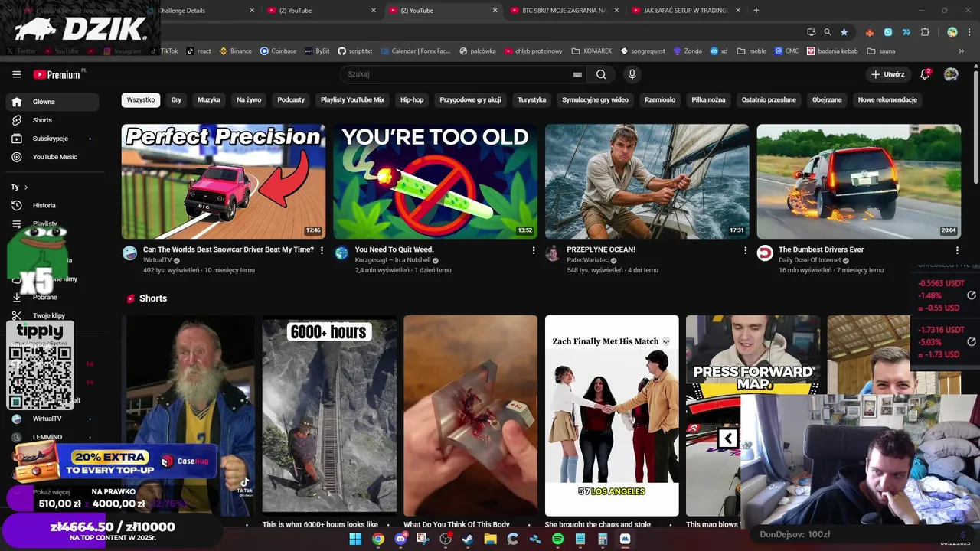Open Twoje klipy in the sidebar
This screenshot has height=551, width=980.
point(52,315)
